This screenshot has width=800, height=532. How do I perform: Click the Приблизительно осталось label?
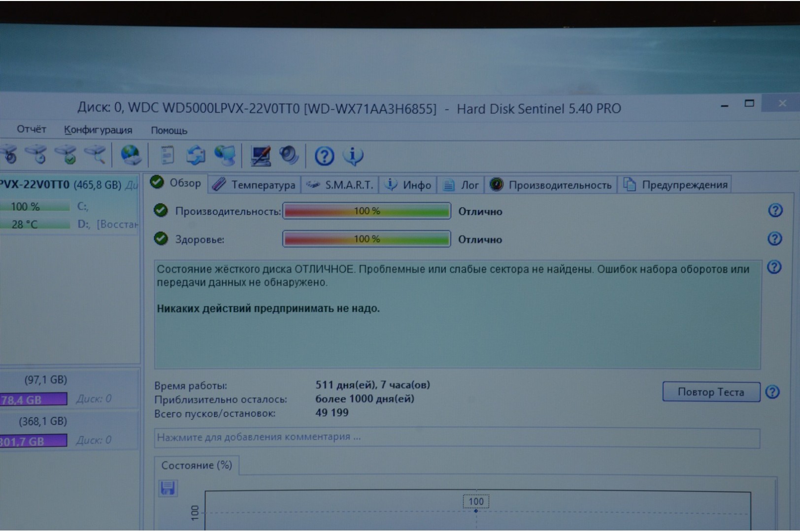coord(220,399)
